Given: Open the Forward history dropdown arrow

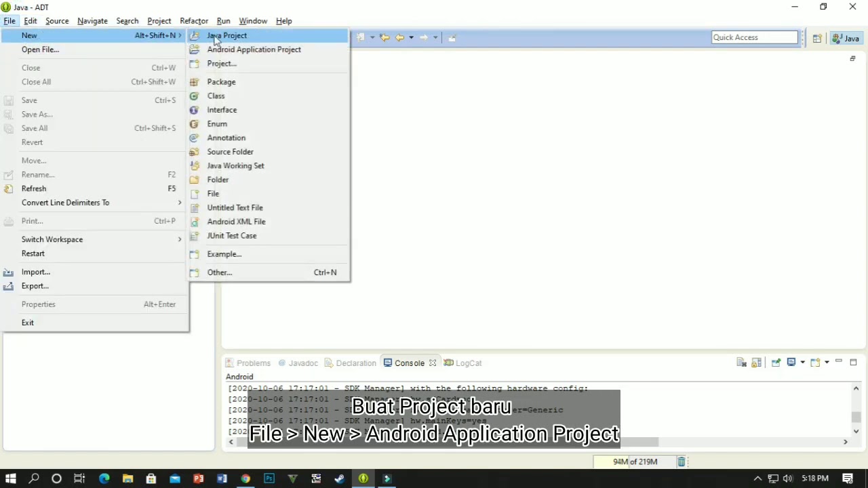Looking at the screenshot, I should coord(435,37).
